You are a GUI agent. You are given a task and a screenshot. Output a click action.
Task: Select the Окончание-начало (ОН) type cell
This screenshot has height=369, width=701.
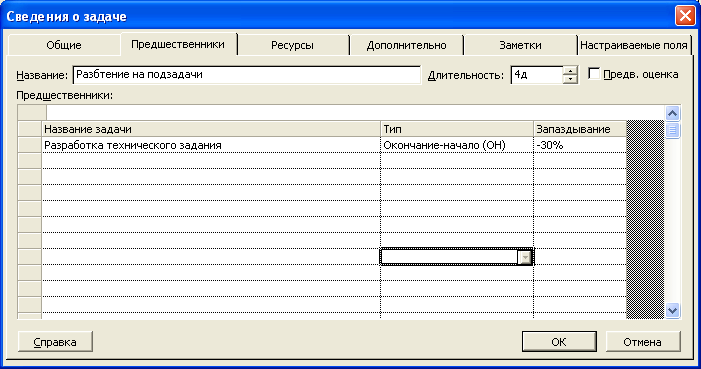[x=457, y=145]
